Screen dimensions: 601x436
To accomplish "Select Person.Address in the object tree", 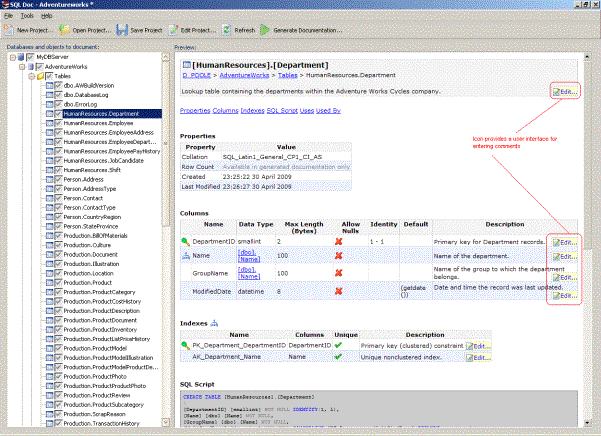I will click(x=84, y=179).
